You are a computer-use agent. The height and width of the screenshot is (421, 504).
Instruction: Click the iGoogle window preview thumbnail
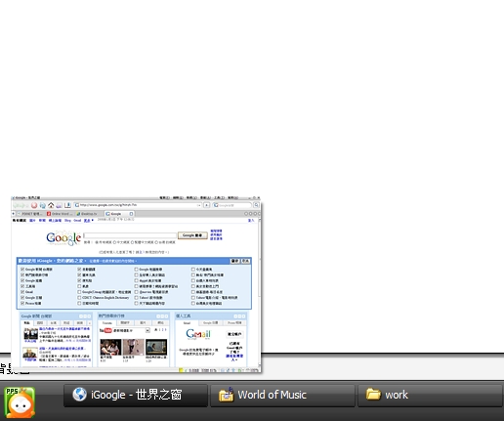(x=136, y=284)
